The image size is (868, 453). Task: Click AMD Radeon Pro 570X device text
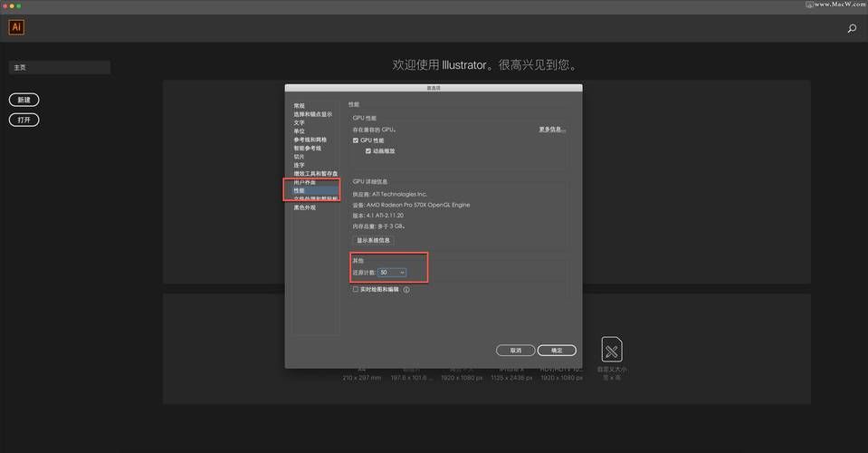(418, 205)
